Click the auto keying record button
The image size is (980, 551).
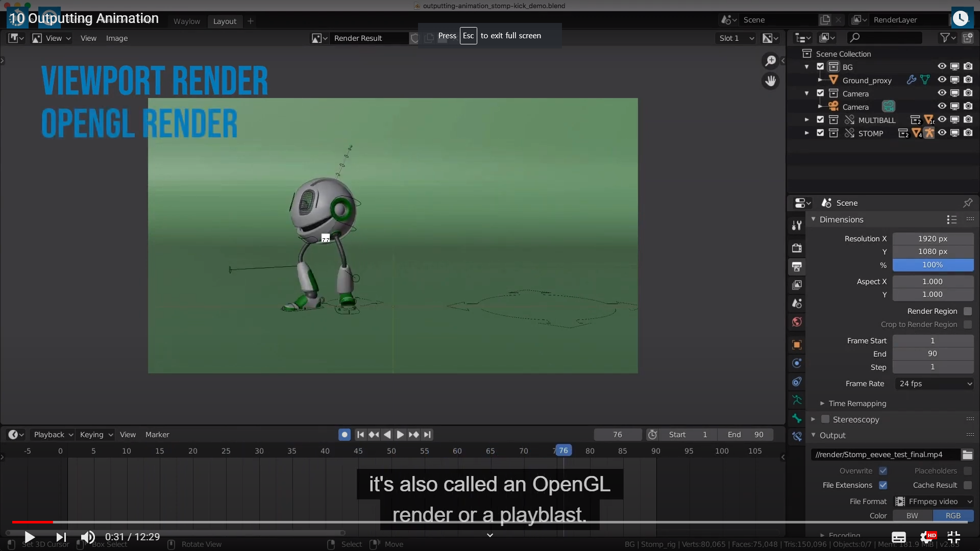point(345,435)
